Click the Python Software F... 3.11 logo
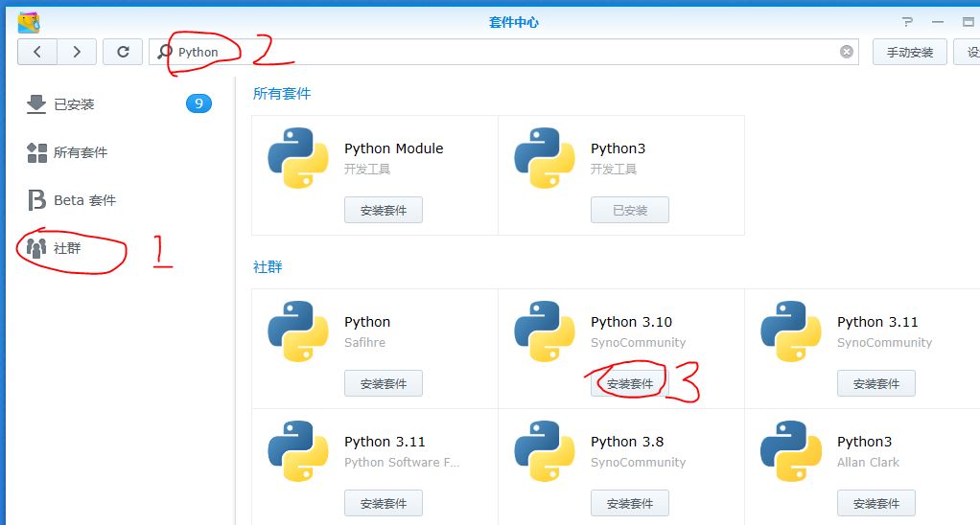This screenshot has width=980, height=525. pos(298,451)
